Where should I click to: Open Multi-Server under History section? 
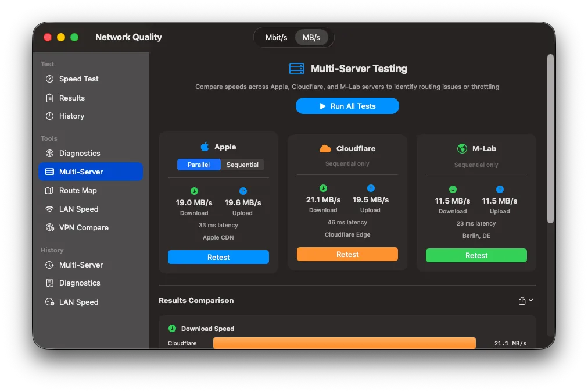point(91,265)
